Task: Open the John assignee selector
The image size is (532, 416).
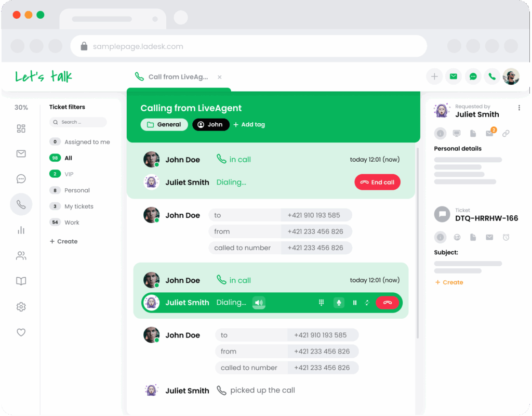Action: tap(211, 125)
